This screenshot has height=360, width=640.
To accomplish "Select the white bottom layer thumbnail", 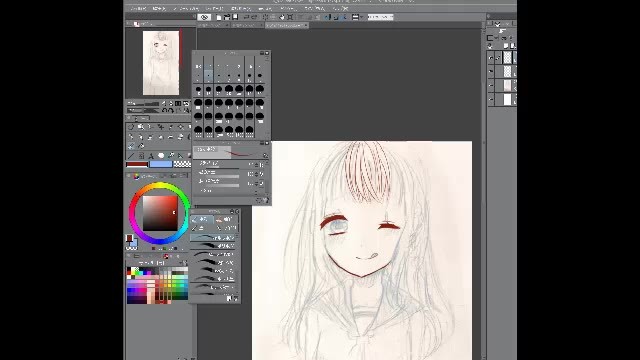I will (507, 99).
